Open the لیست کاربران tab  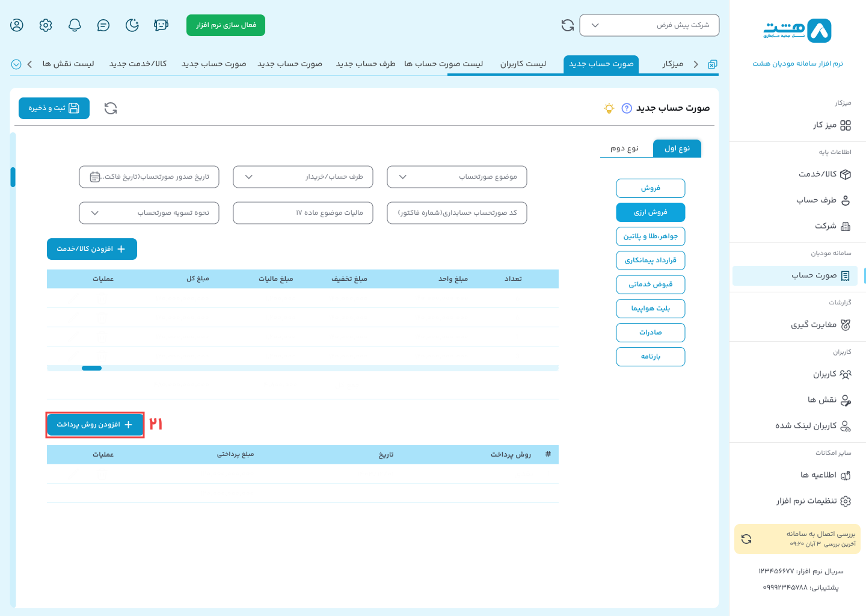point(523,64)
